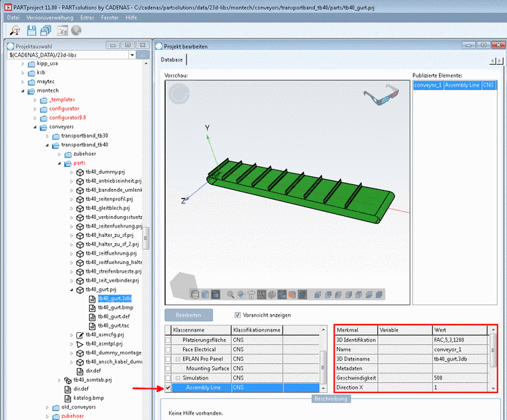Click the Save All multiple-disks icon
This screenshot has height=420, width=507.
46,30
